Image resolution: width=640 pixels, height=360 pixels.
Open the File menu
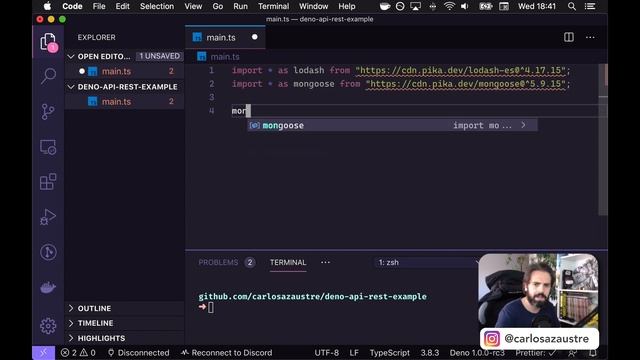coord(99,7)
